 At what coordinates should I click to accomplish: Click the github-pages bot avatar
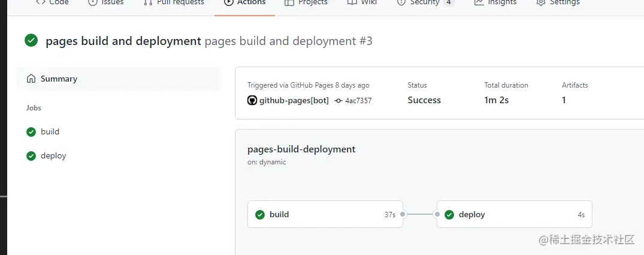pyautogui.click(x=252, y=100)
